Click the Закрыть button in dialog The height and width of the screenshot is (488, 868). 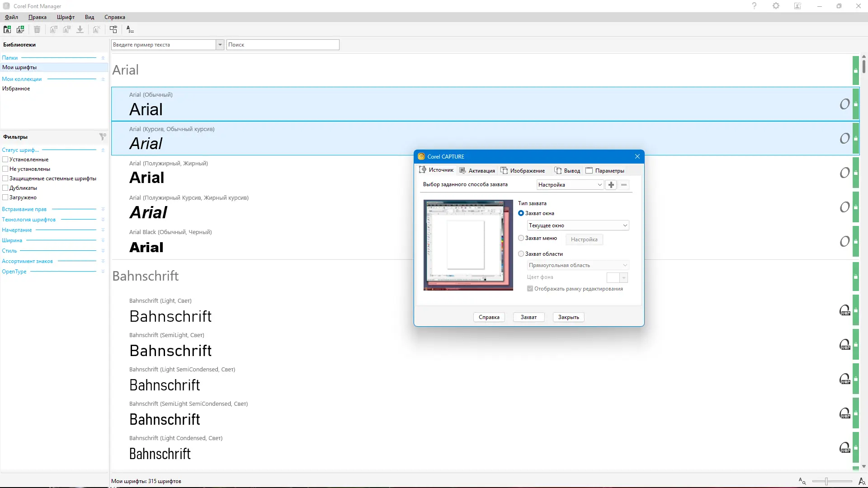pyautogui.click(x=568, y=317)
